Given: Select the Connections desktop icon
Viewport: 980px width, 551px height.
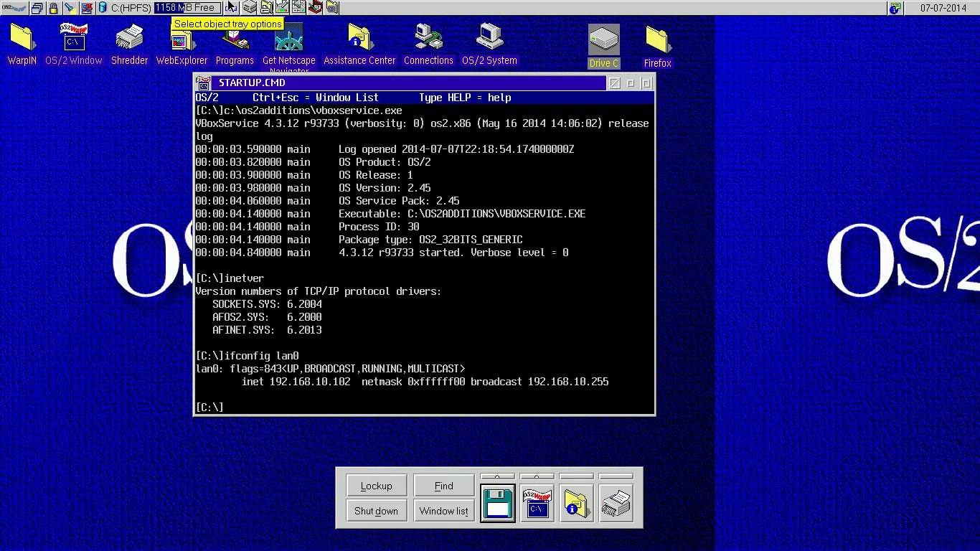Looking at the screenshot, I should click(428, 44).
